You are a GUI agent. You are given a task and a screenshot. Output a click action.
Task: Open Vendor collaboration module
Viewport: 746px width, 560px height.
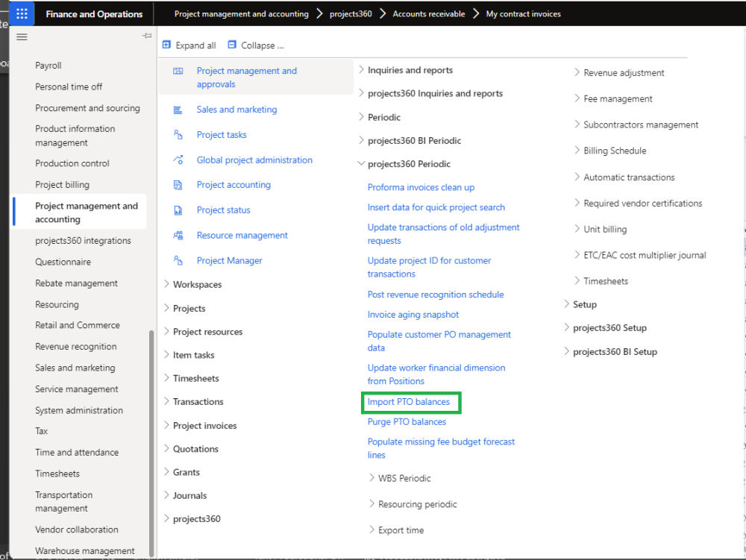point(77,529)
